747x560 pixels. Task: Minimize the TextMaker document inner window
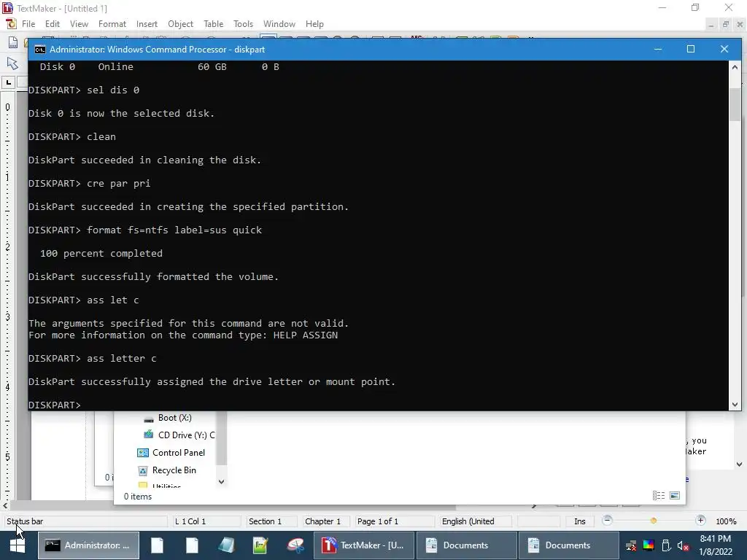(711, 24)
